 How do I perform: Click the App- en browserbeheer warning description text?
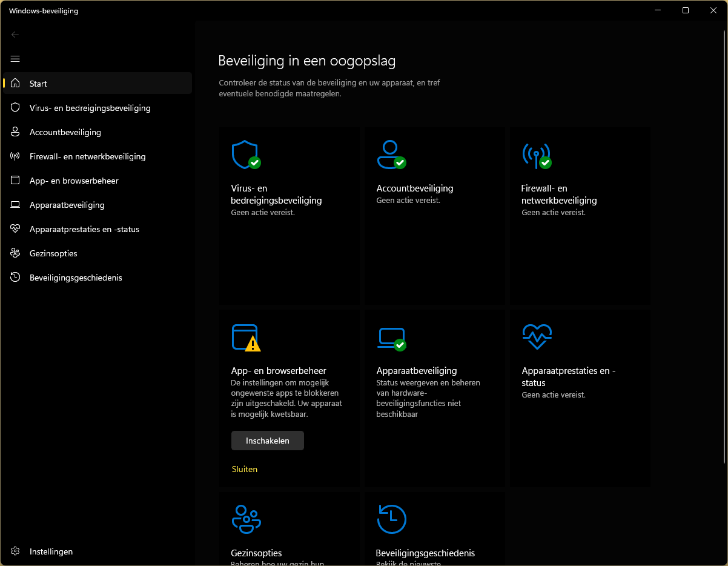click(x=287, y=399)
